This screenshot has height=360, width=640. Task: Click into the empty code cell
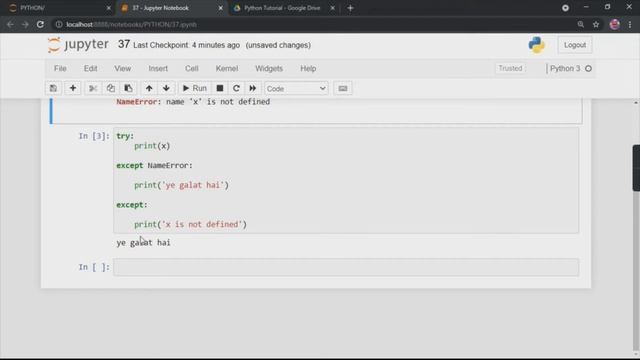coord(346,267)
